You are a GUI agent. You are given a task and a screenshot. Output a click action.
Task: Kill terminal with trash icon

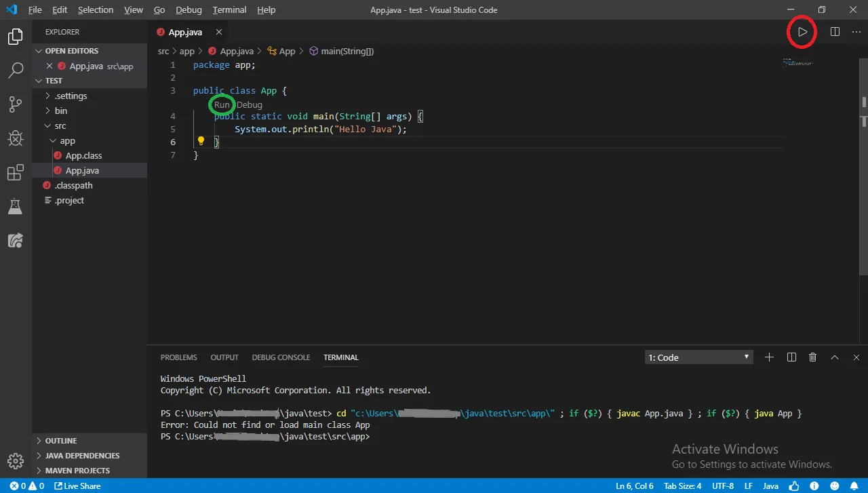point(812,357)
